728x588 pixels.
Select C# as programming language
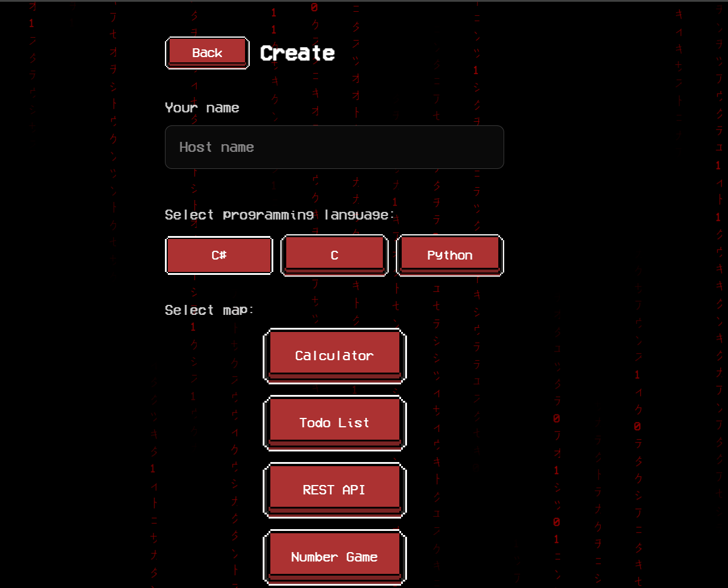[219, 255]
